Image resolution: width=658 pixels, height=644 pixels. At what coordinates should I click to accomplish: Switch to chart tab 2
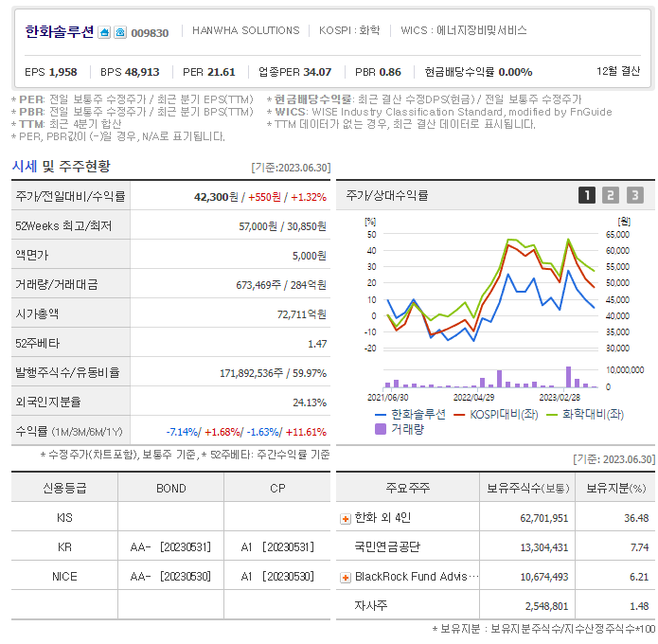tap(611, 195)
